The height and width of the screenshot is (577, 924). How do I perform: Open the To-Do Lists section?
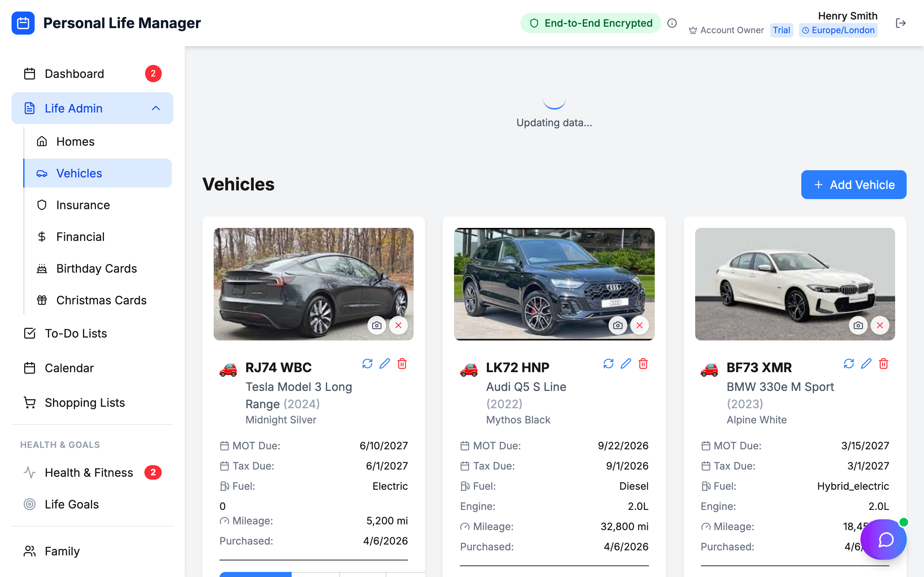tap(75, 333)
